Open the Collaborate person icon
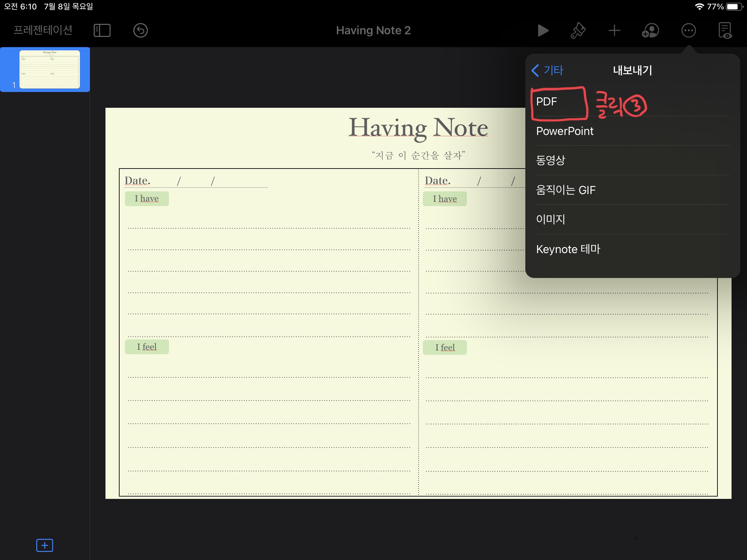The image size is (747, 560). click(x=650, y=31)
